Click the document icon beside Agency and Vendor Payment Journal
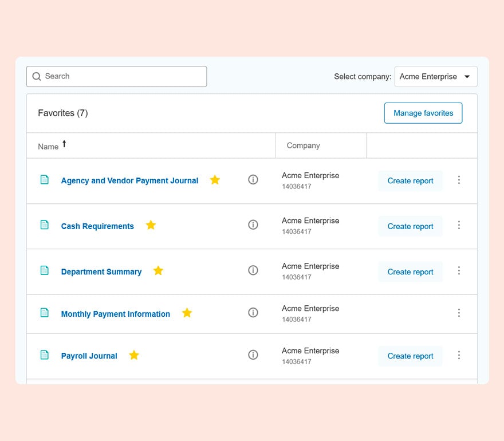 pos(45,179)
